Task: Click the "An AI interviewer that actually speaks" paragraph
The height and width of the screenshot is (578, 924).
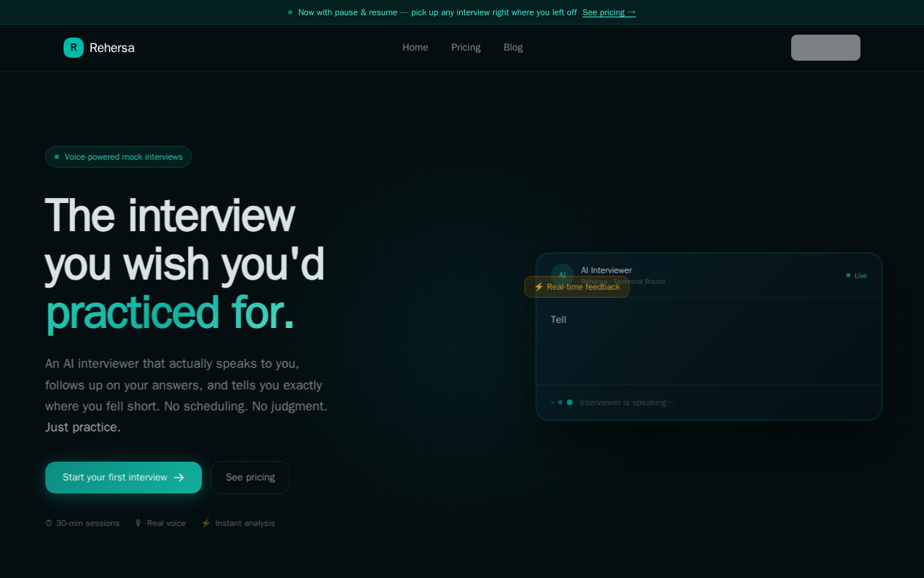Action: (x=186, y=395)
